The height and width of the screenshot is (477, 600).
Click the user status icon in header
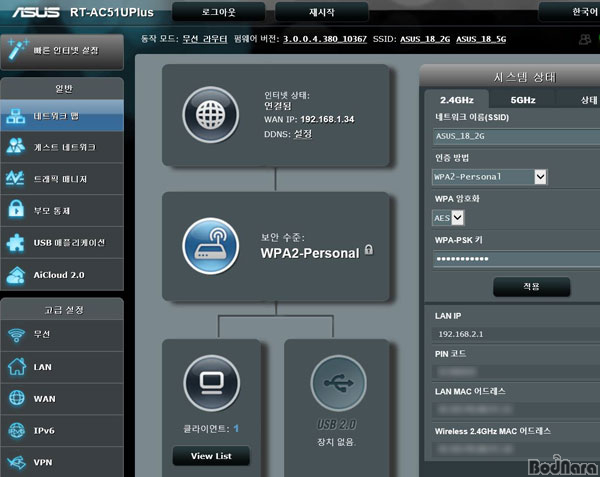[585, 39]
